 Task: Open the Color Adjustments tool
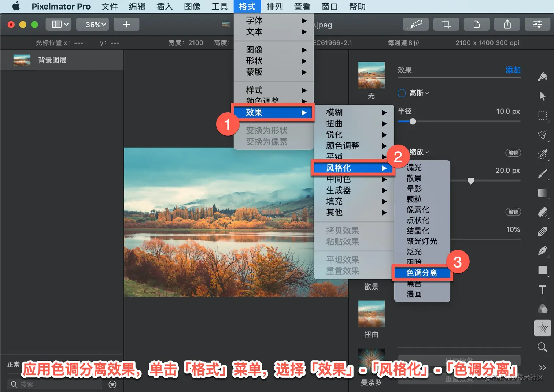[x=543, y=309]
